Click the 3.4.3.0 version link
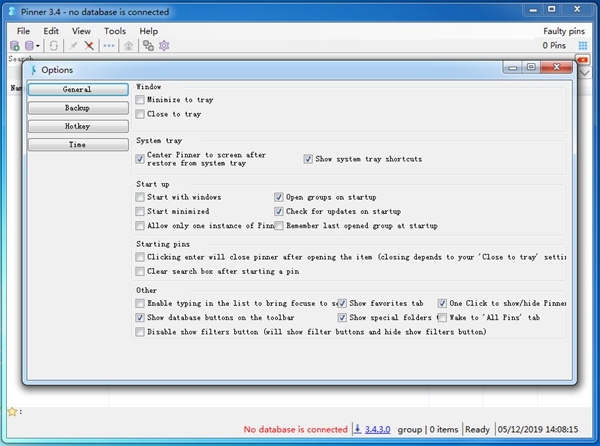 click(x=378, y=429)
